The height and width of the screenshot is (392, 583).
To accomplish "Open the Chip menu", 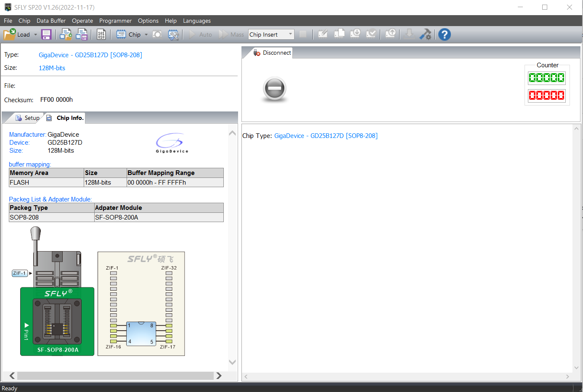I will [x=24, y=21].
